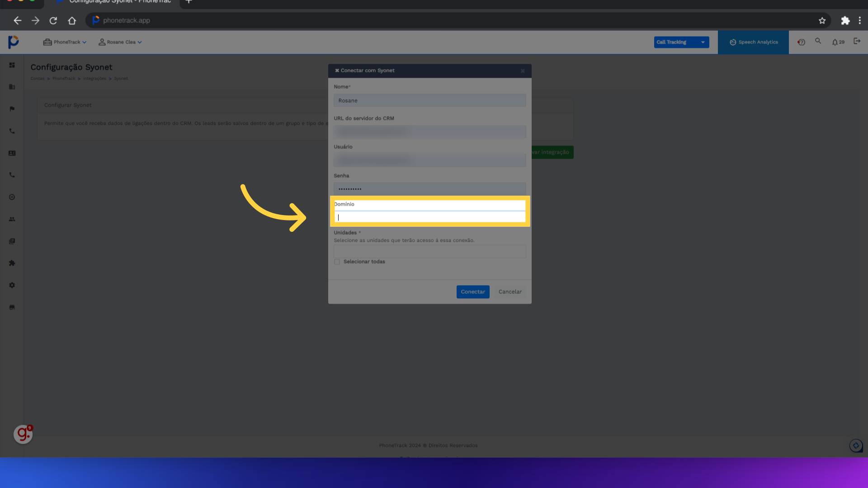Open the buildings sidebar icon
This screenshot has height=488, width=868.
(12, 87)
